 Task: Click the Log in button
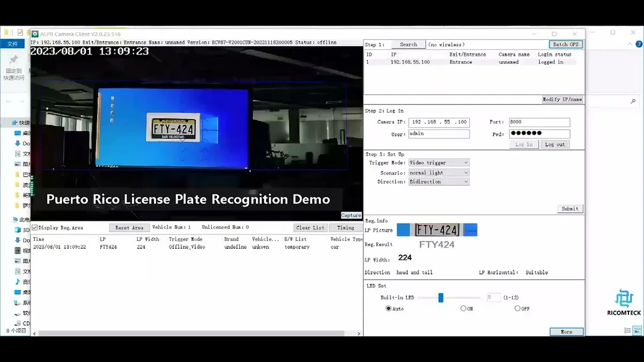(524, 144)
